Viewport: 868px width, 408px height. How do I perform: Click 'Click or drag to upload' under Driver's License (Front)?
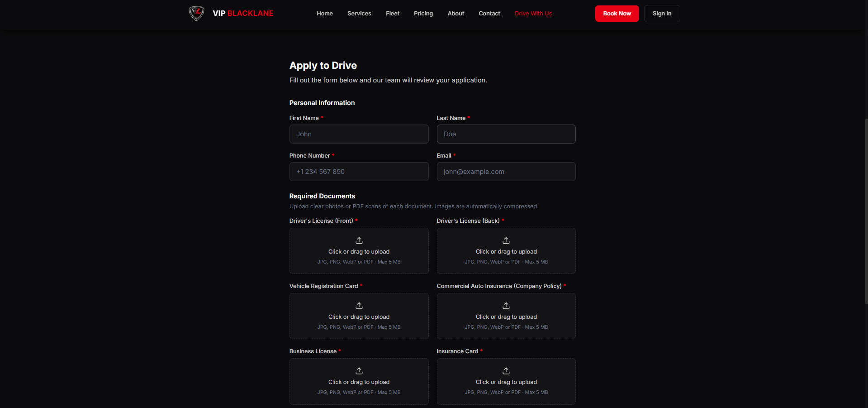(x=359, y=252)
